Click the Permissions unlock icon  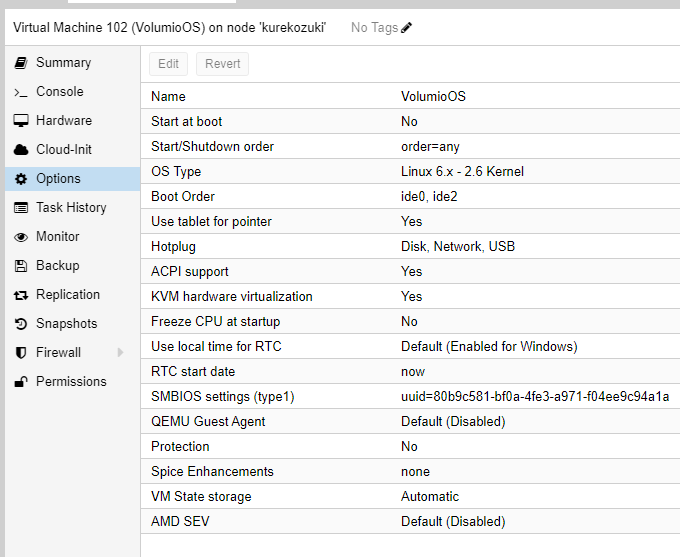(20, 382)
